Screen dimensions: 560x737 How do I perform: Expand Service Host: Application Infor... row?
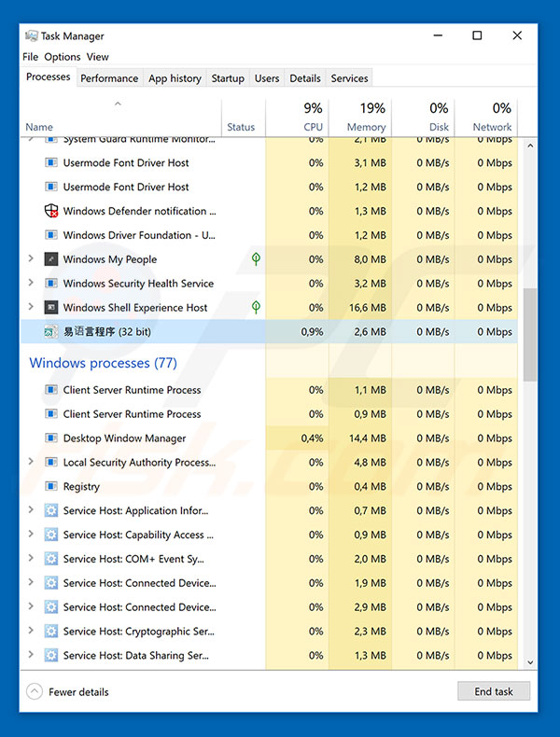click(31, 510)
